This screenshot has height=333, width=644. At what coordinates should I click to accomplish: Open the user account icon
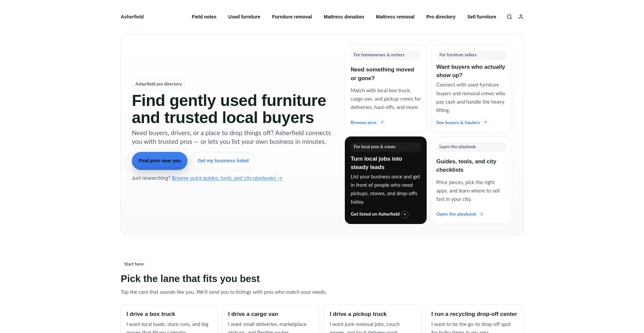pos(521,17)
